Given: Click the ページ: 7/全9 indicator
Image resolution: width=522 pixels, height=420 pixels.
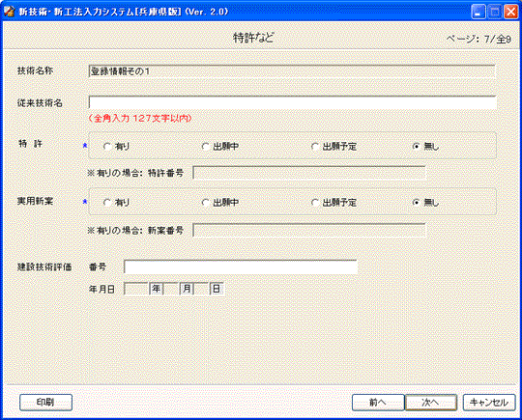Looking at the screenshot, I should point(478,40).
